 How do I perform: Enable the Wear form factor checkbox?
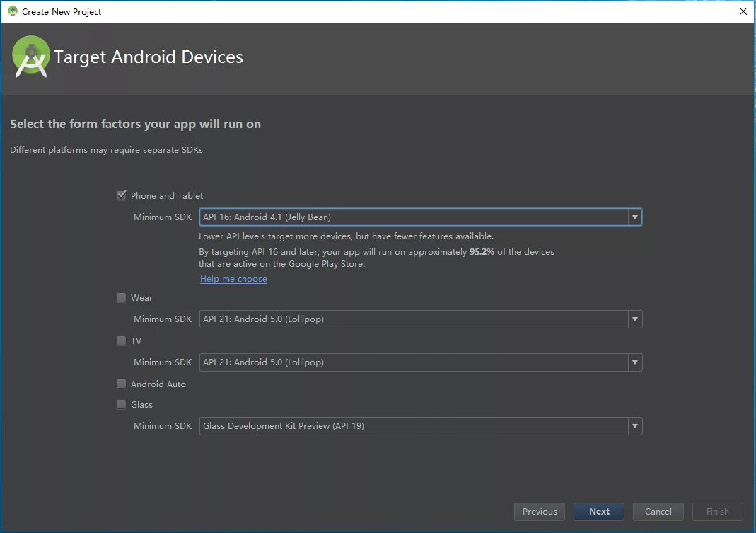pyautogui.click(x=121, y=297)
